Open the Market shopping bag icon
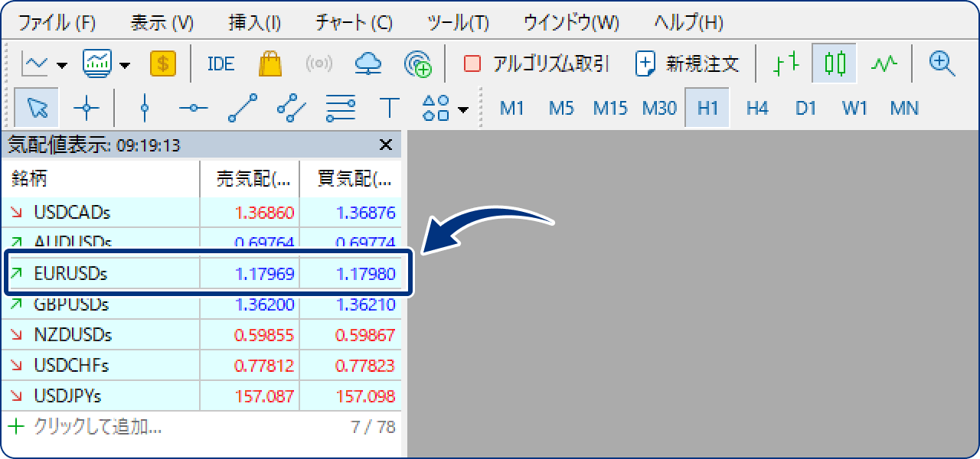This screenshot has height=459, width=980. click(x=271, y=63)
